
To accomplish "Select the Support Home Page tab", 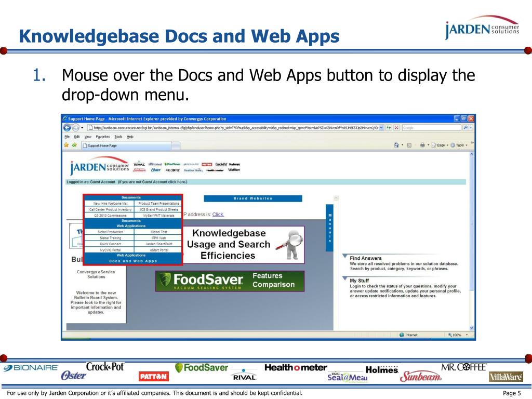I will 126,145.
